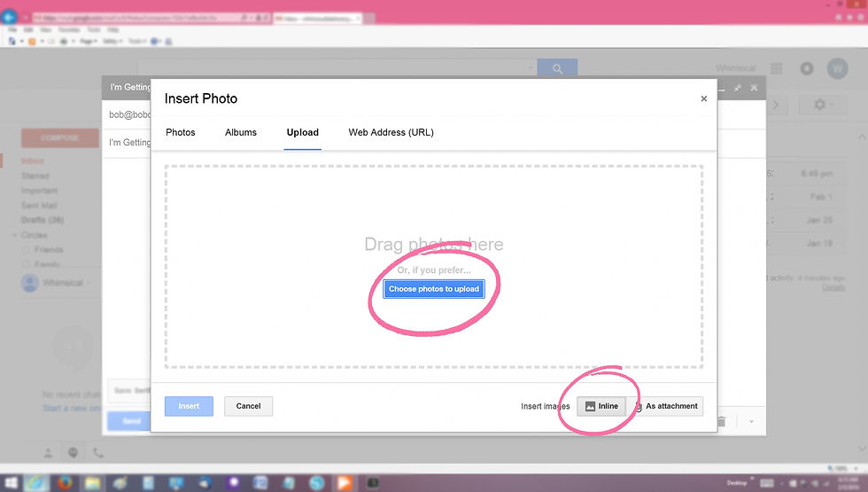
Task: Open Drafts (38) folder
Action: tap(43, 220)
